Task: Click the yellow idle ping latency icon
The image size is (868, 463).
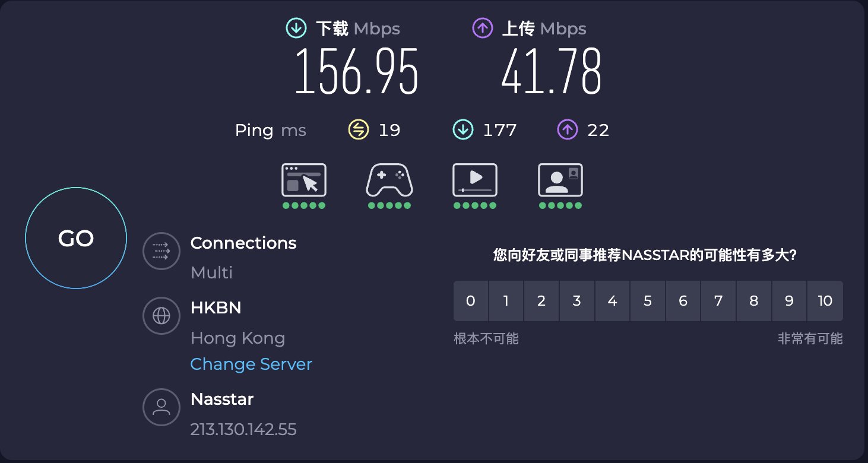Action: point(359,129)
